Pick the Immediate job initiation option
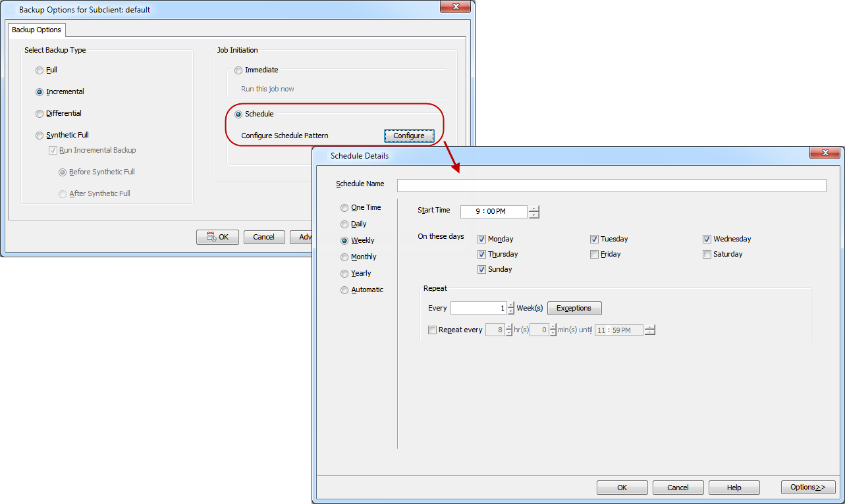The width and height of the screenshot is (845, 504). click(238, 70)
